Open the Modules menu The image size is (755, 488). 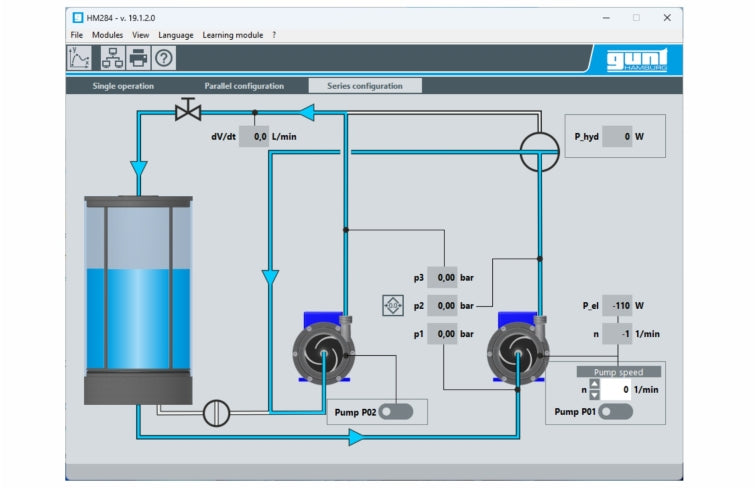107,35
